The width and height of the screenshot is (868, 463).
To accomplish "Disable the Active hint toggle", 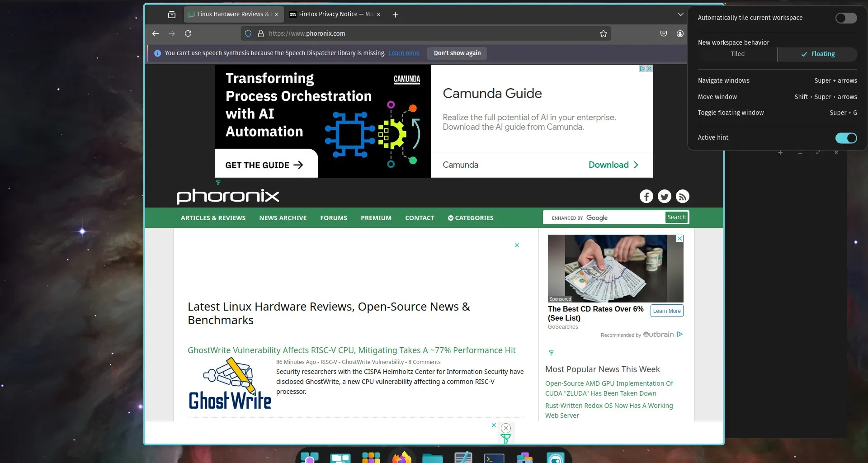I will click(845, 138).
